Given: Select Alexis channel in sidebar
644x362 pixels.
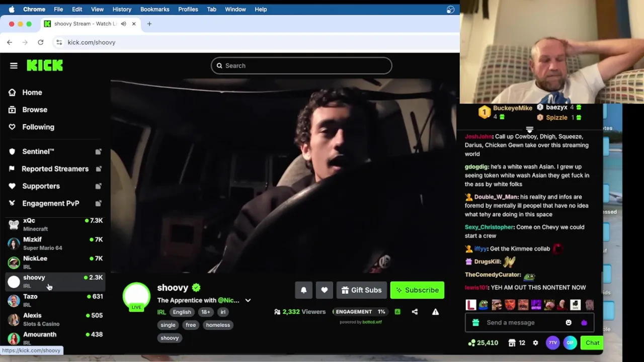Looking at the screenshot, I should 55,319.
